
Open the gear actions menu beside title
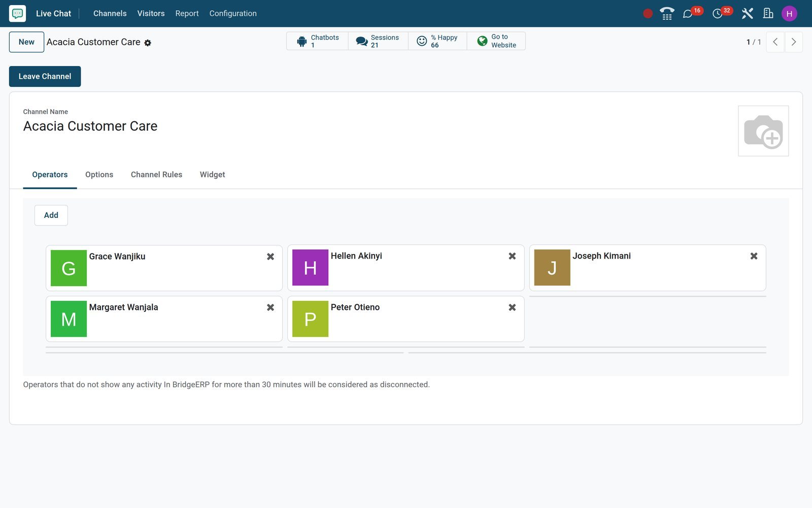click(x=148, y=43)
